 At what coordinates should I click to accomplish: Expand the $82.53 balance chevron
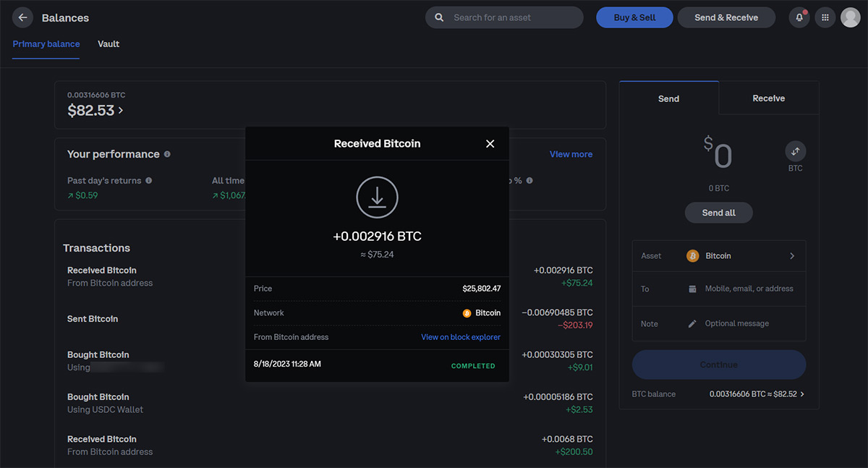coord(121,111)
